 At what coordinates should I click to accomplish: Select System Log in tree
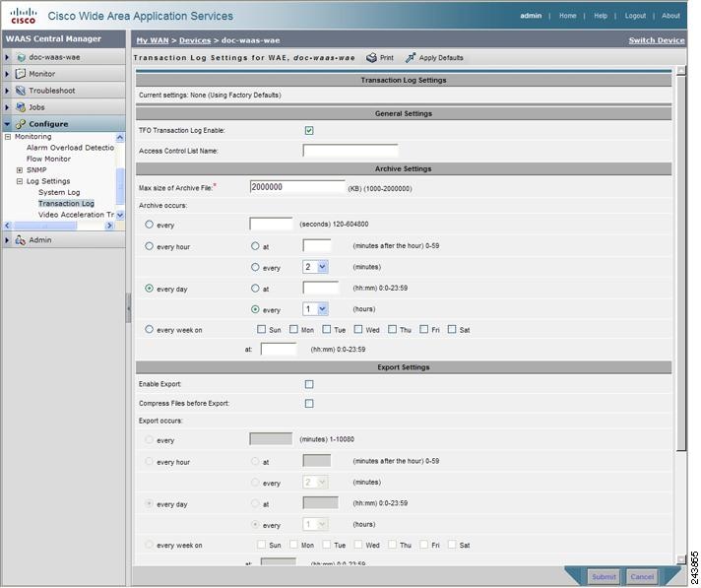tap(59, 192)
